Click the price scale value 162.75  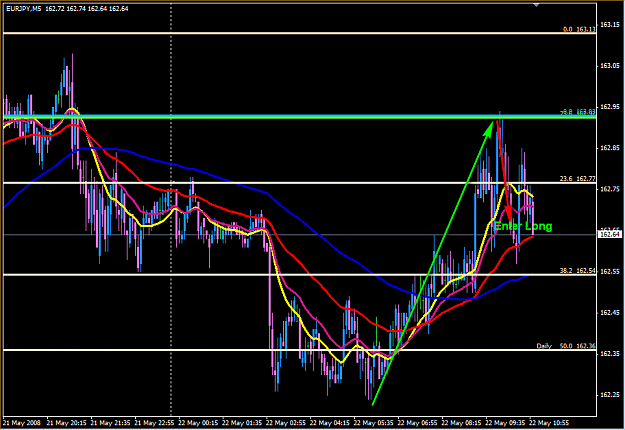[610, 188]
